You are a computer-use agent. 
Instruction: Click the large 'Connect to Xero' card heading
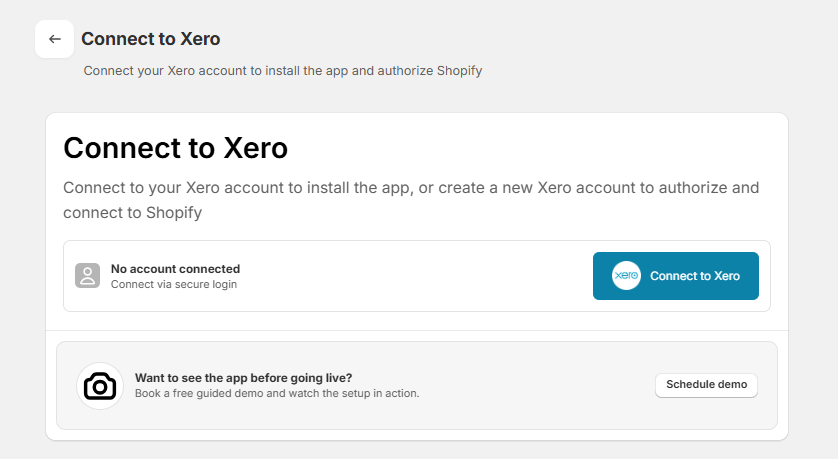point(175,148)
